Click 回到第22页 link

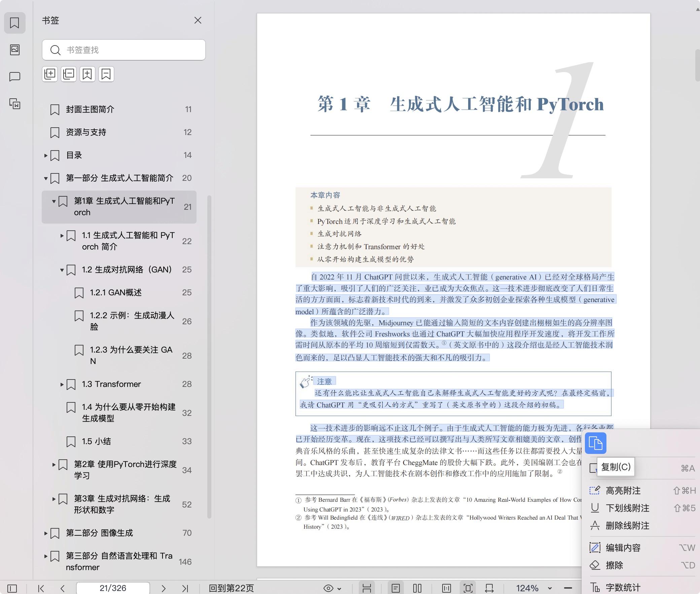pyautogui.click(x=231, y=588)
